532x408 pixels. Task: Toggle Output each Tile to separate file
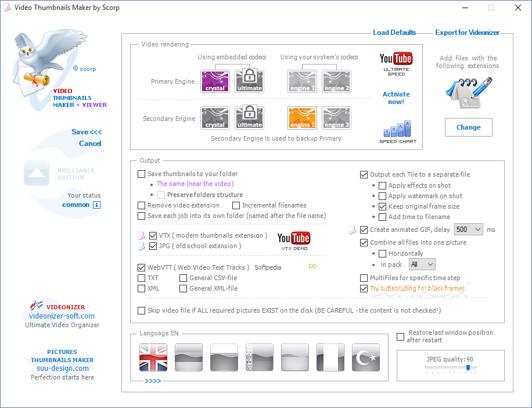pos(364,174)
